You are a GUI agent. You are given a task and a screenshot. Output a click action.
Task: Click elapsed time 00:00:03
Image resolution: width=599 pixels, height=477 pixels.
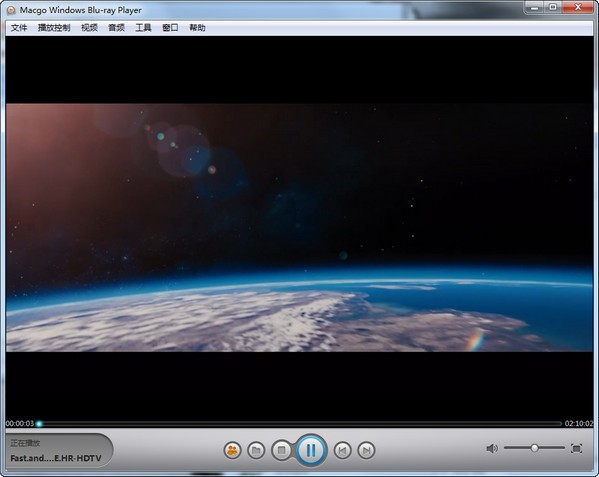click(20, 424)
